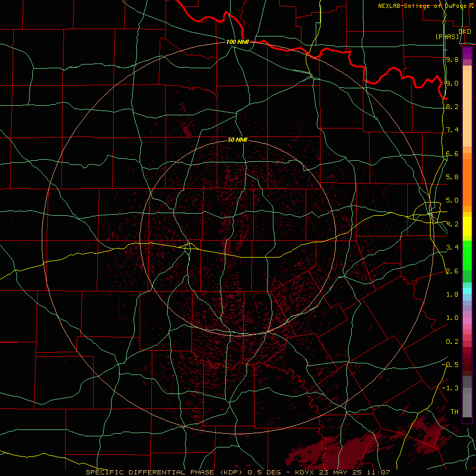Viewport: 476px width, 476px height.
Task: Click the -1.3 value on the color scale
Action: coord(450,388)
